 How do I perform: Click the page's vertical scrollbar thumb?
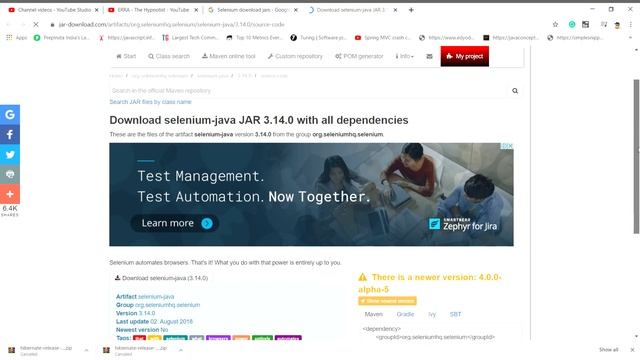636,156
